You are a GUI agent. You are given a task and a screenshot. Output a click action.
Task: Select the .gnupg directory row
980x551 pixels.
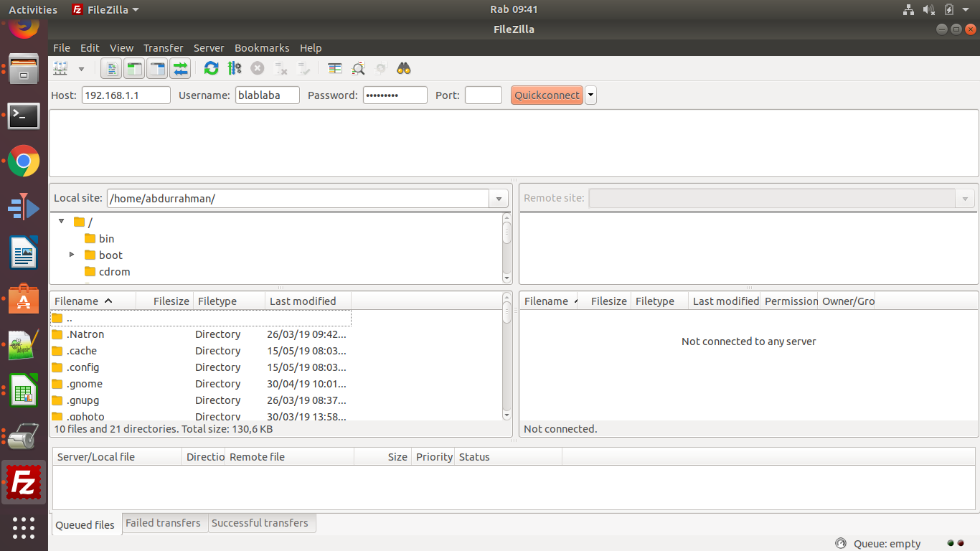(x=201, y=400)
